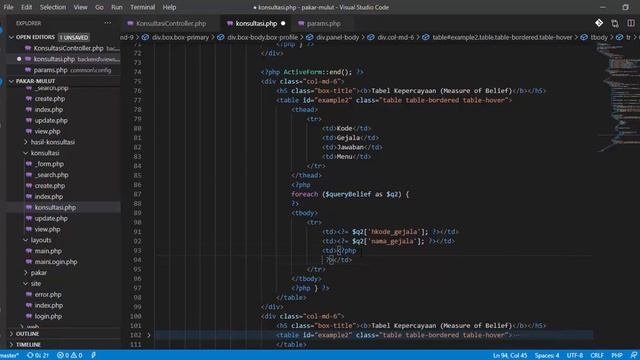This screenshot has width=640, height=360.
Task: Unfold collapsed code at line 102
Action: coord(149,335)
